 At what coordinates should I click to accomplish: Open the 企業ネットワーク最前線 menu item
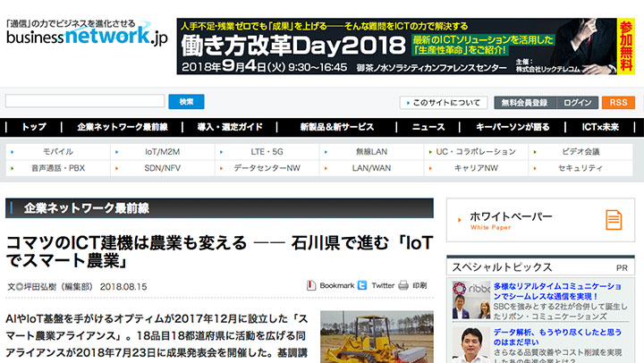click(x=122, y=127)
